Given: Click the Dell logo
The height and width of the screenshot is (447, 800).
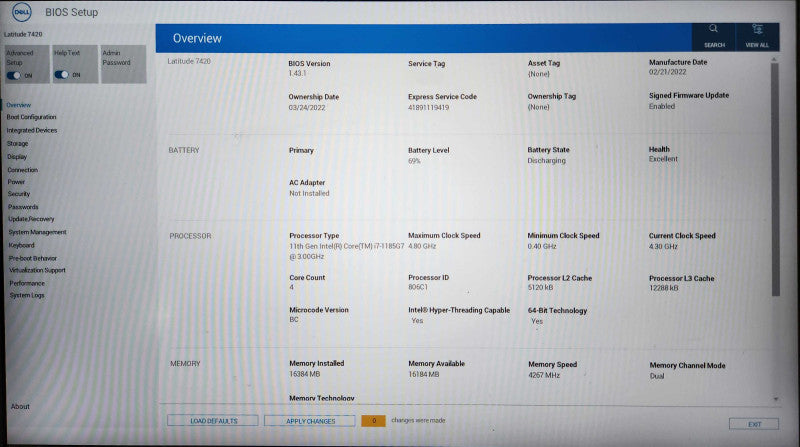Looking at the screenshot, I should coord(21,12).
